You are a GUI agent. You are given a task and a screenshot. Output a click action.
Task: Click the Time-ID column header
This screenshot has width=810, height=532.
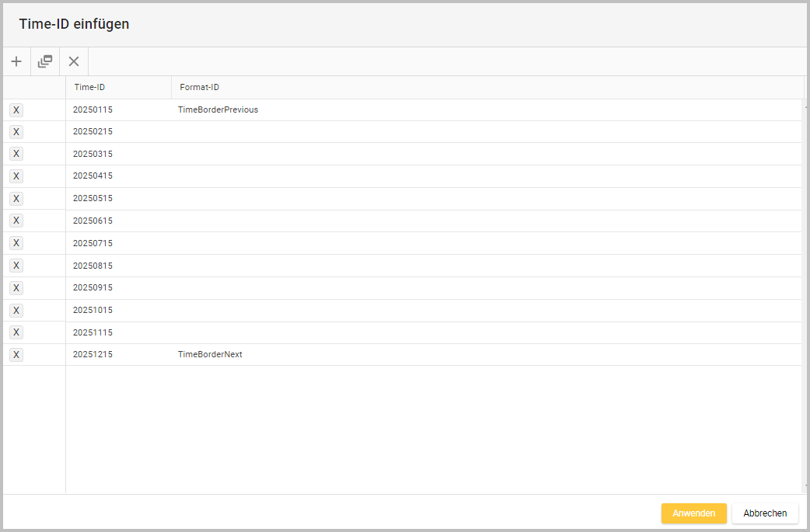(118, 88)
